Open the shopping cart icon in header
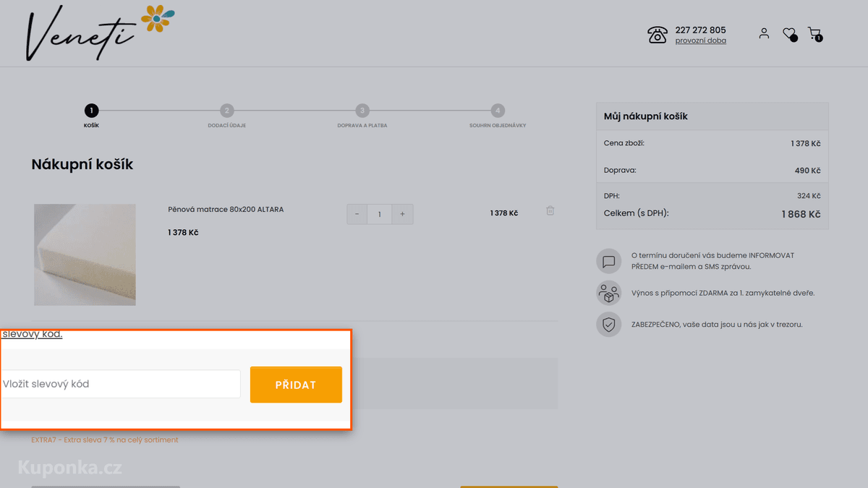The height and width of the screenshot is (488, 868). [815, 34]
